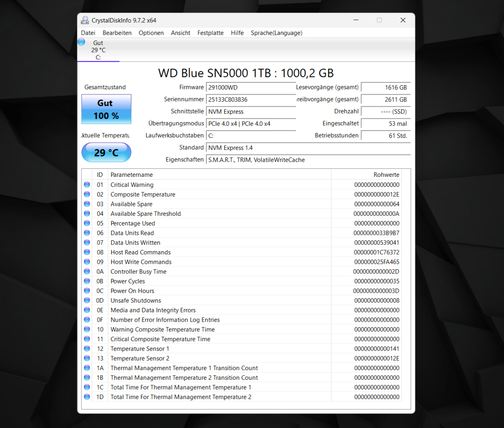Open the Datei menu
The image size is (504, 428).
[88, 33]
